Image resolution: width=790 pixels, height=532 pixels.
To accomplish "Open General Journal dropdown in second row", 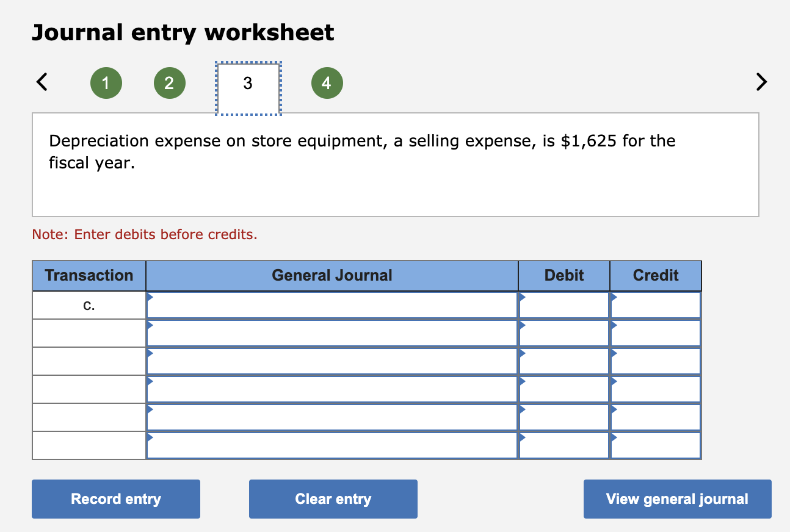I will click(x=332, y=333).
